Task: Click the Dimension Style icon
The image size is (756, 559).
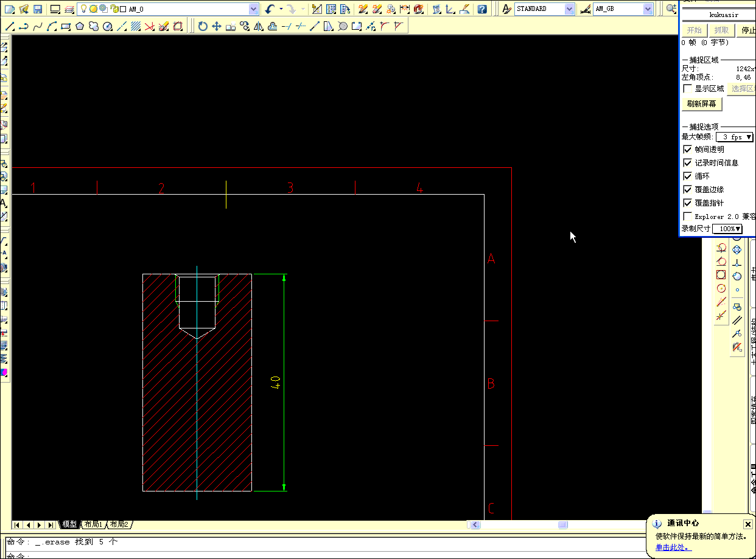Action: click(x=585, y=9)
